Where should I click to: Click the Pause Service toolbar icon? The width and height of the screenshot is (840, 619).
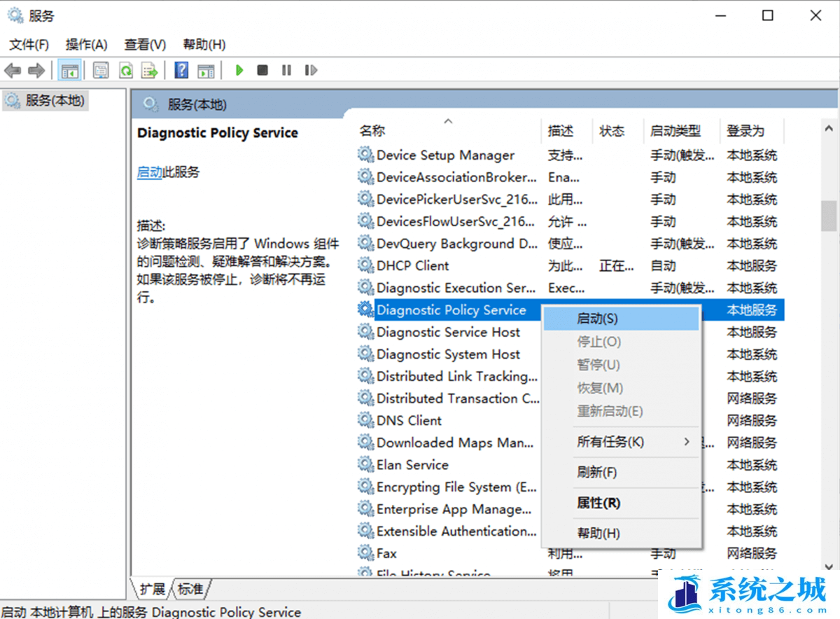286,70
